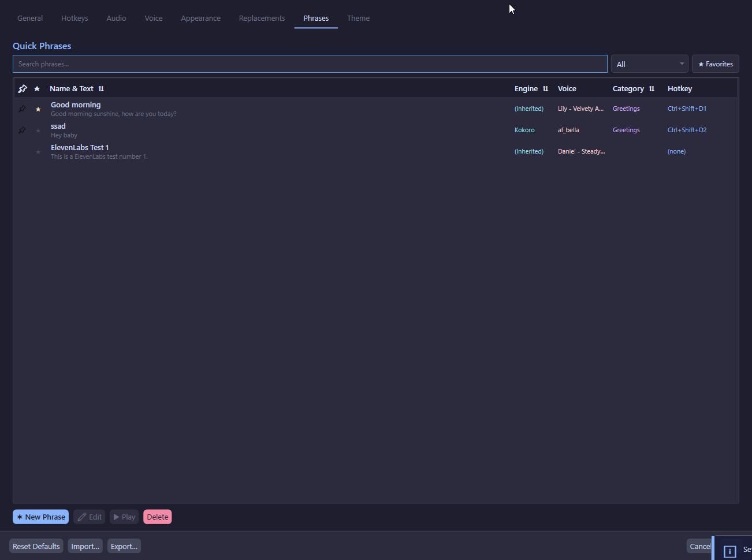The height and width of the screenshot is (560, 752).
Task: Click the Kokoro engine cell
Action: tap(524, 130)
